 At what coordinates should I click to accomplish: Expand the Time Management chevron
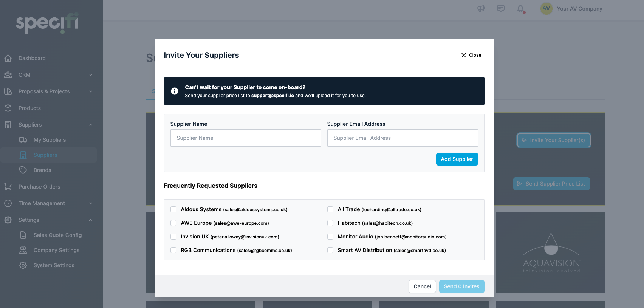pos(91,203)
